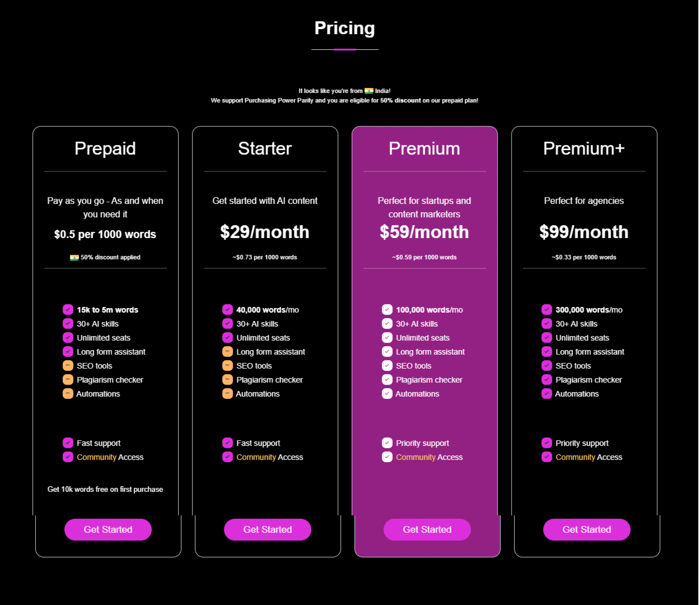Image resolution: width=700 pixels, height=605 pixels.
Task: Select Get Started for Premium+ plan
Action: [587, 529]
